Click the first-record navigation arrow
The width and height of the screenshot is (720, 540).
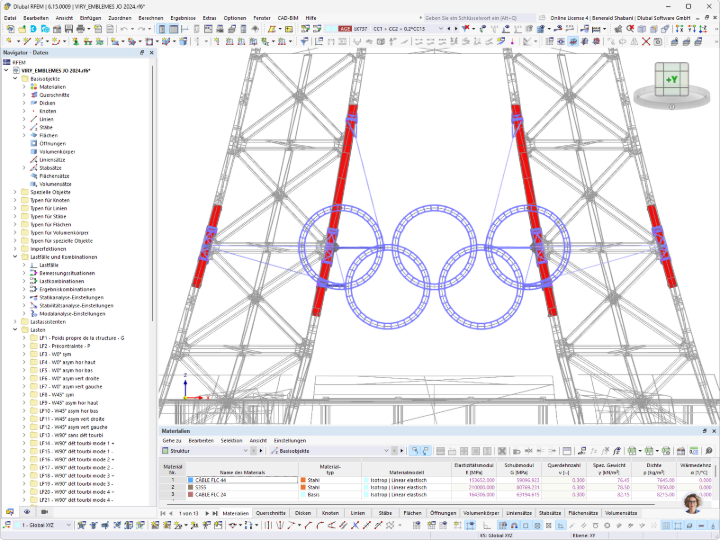(163, 513)
